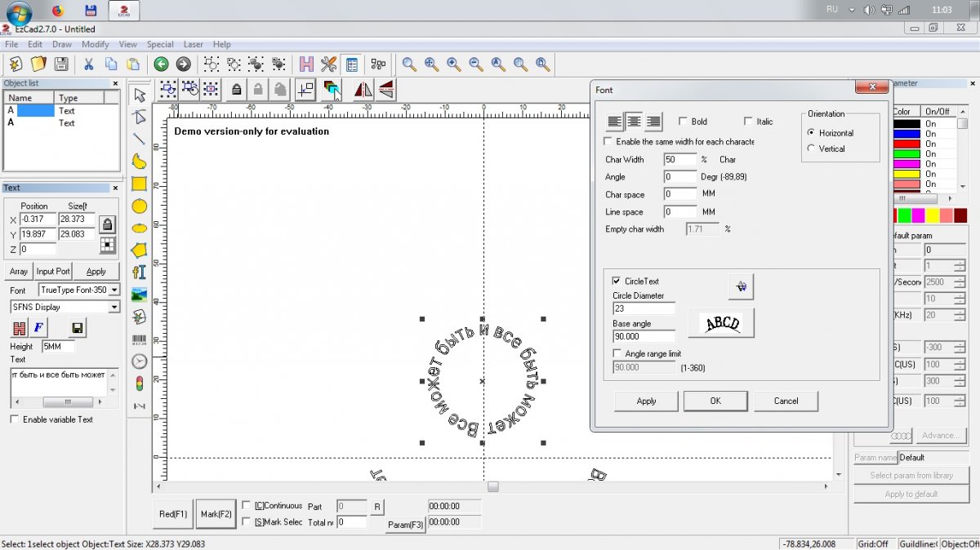Expand the SFNS Display font name dropdown
Image resolution: width=980 pixels, height=550 pixels.
pos(114,307)
